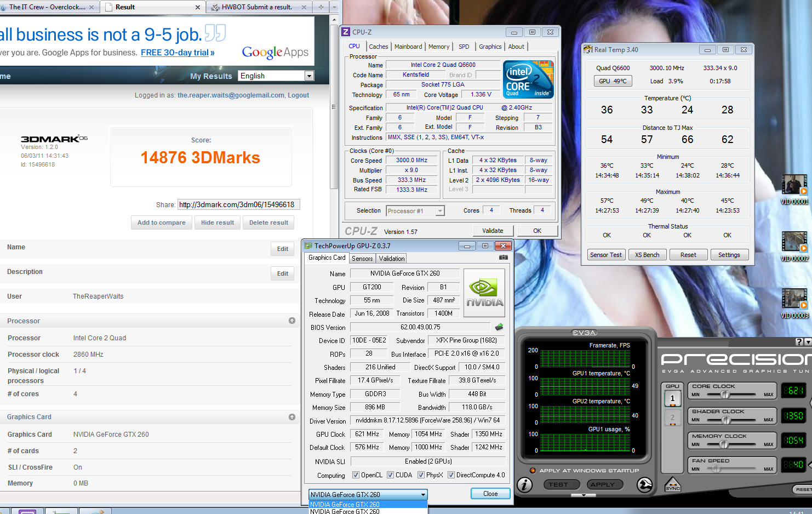
Task: Open the GPU selector dropdown in GPU-Z
Action: click(368, 494)
